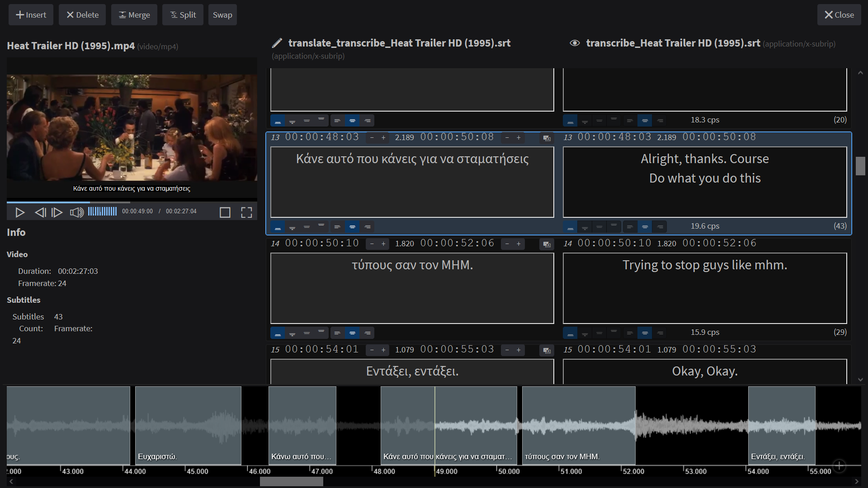The height and width of the screenshot is (488, 868).
Task: Step one frame backward in video
Action: (40, 212)
